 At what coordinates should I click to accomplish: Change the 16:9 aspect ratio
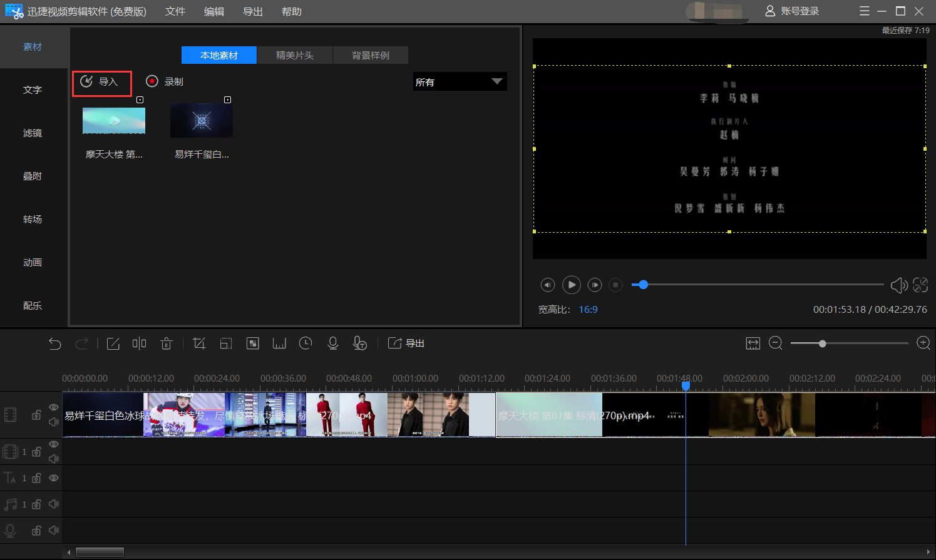(x=588, y=310)
